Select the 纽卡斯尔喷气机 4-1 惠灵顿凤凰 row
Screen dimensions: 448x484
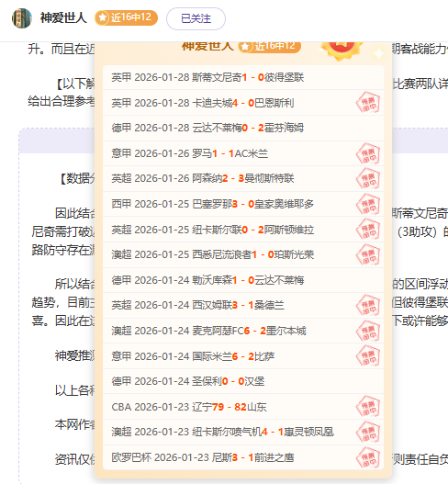[243, 433]
